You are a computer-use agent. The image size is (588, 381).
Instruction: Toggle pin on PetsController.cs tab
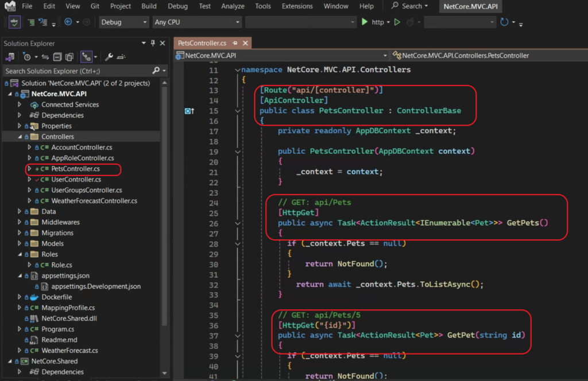click(x=235, y=43)
